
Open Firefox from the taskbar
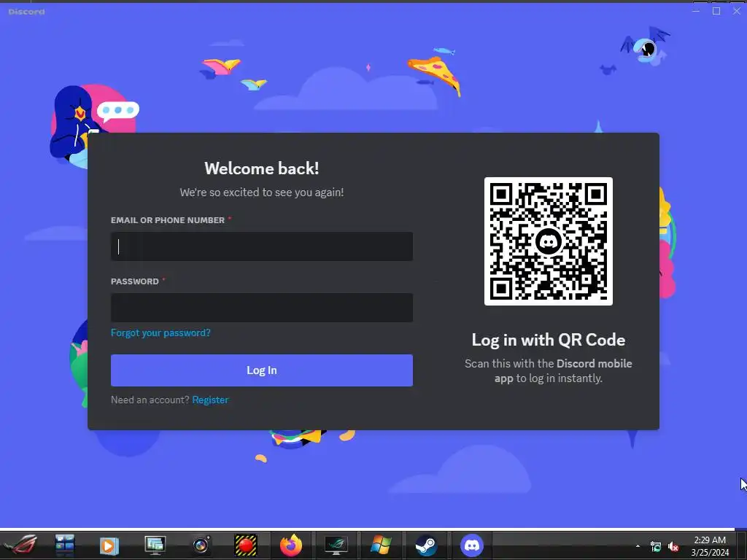coord(290,545)
